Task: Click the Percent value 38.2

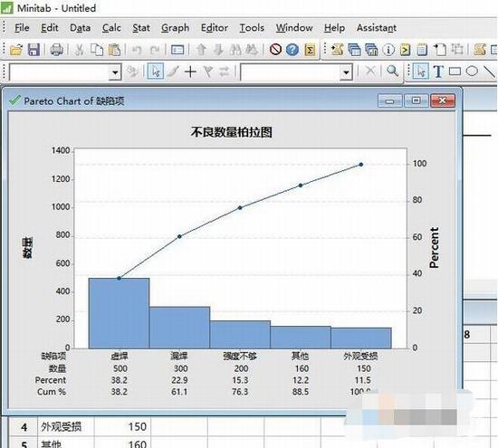Action: pyautogui.click(x=120, y=380)
